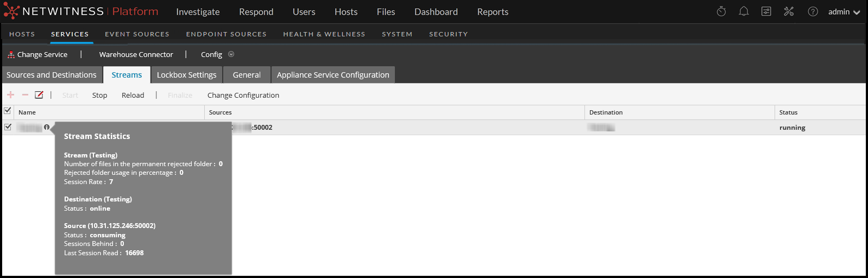Screen dimensions: 868x278
Task: Open the help question mark icon
Action: (813, 11)
